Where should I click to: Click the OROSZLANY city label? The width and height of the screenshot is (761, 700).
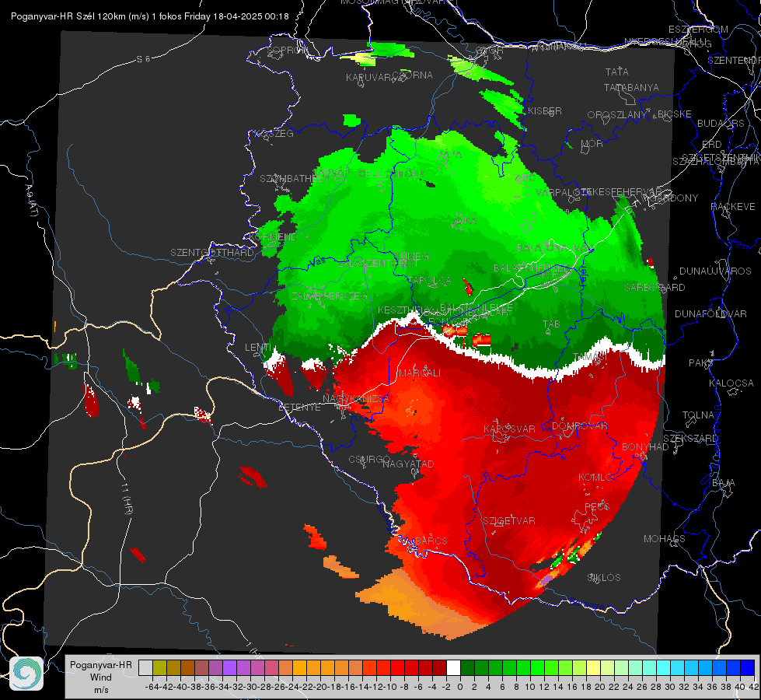pyautogui.click(x=617, y=115)
